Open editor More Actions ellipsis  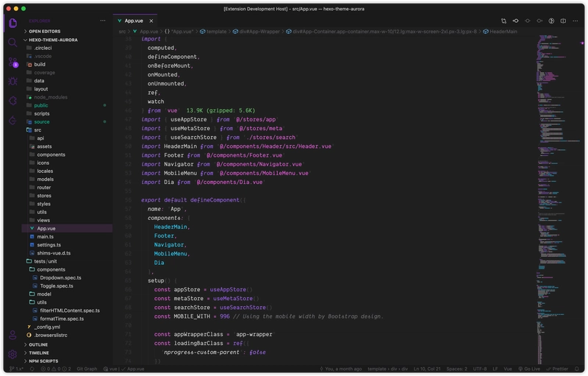pyautogui.click(x=576, y=21)
